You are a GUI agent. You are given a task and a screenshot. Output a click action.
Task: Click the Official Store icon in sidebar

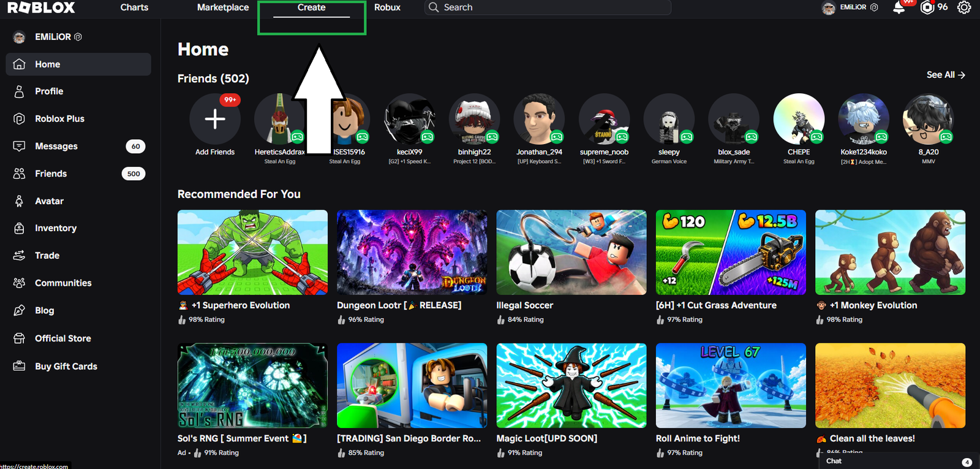click(19, 338)
